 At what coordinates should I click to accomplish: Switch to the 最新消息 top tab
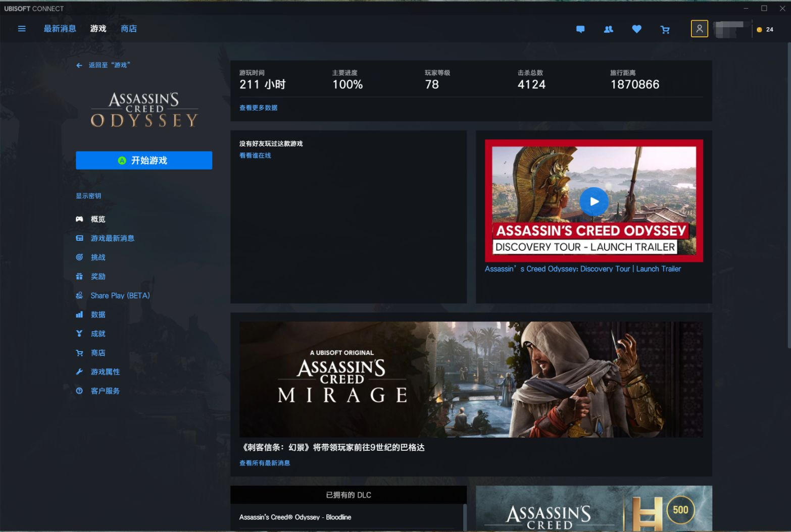[x=60, y=29]
